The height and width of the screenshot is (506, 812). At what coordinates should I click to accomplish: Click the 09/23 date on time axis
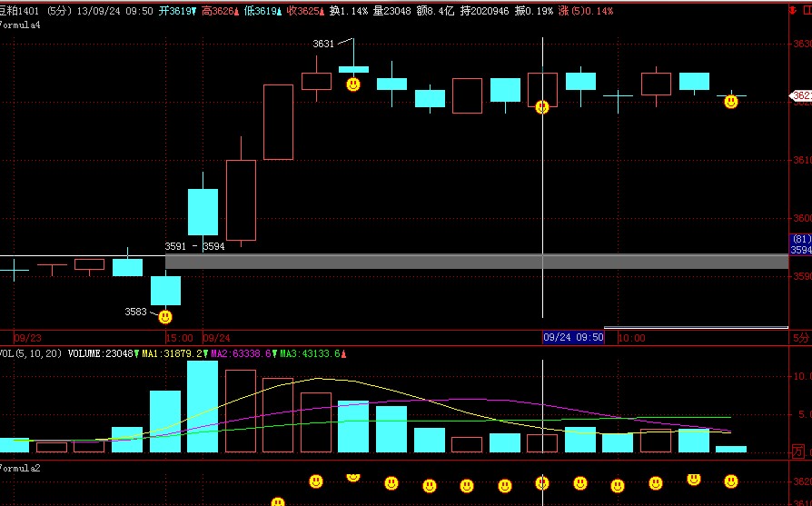click(27, 338)
